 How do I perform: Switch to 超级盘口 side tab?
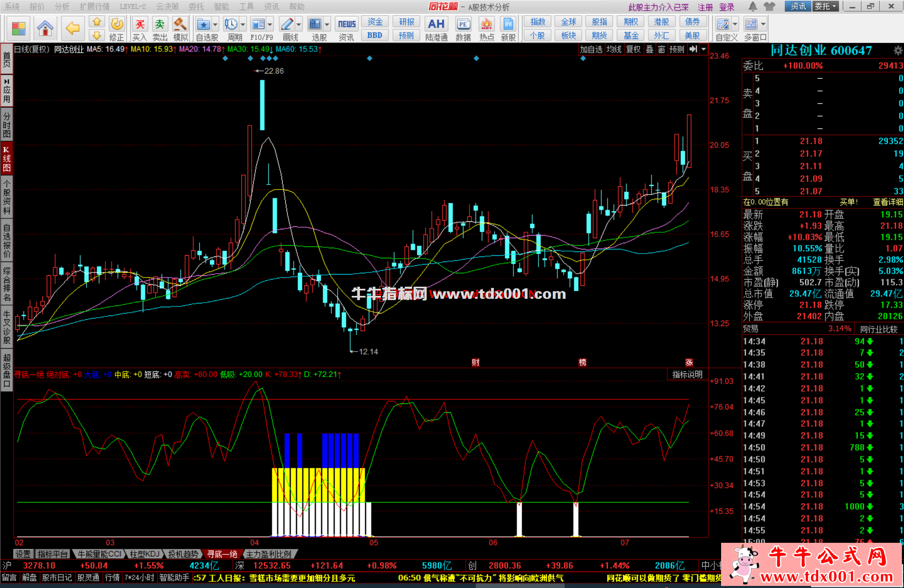[7, 371]
